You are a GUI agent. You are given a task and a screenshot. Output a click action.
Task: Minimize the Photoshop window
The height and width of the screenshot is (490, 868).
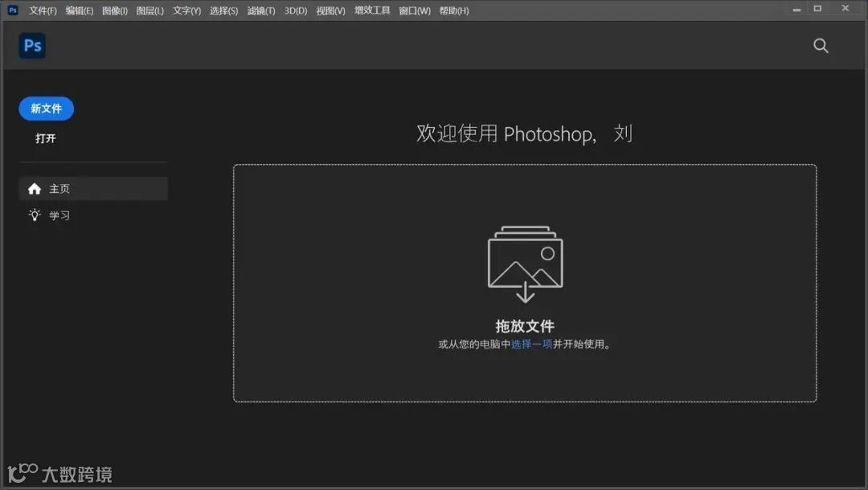click(796, 10)
